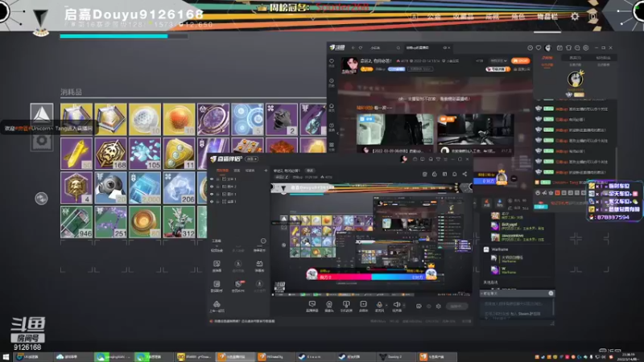Click the share icon in streaming tool header
The height and width of the screenshot is (362, 644).
pyautogui.click(x=464, y=174)
